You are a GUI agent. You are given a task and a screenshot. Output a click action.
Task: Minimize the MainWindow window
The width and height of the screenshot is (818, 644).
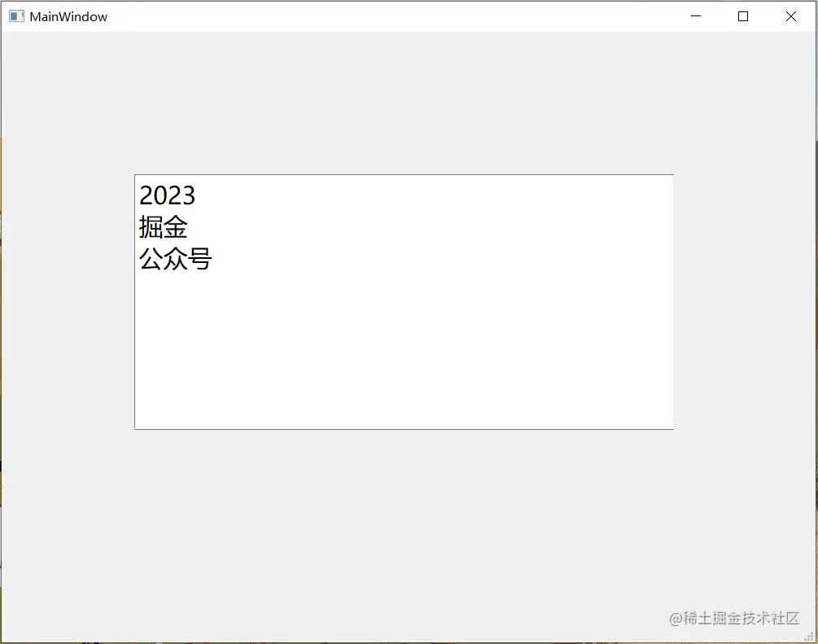694,15
